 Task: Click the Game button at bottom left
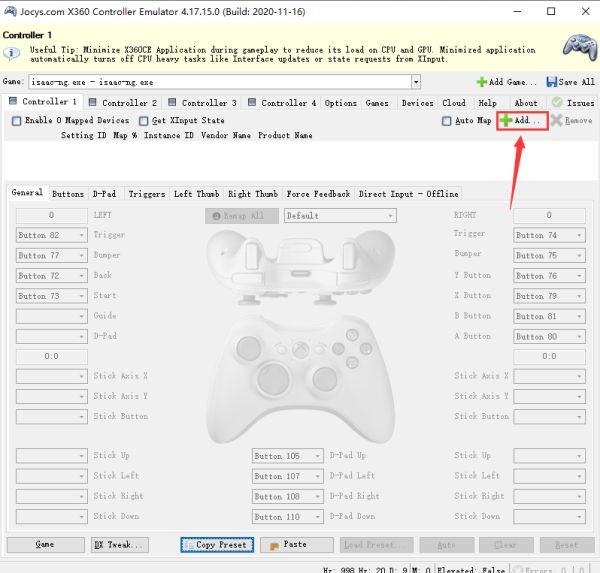(45, 545)
